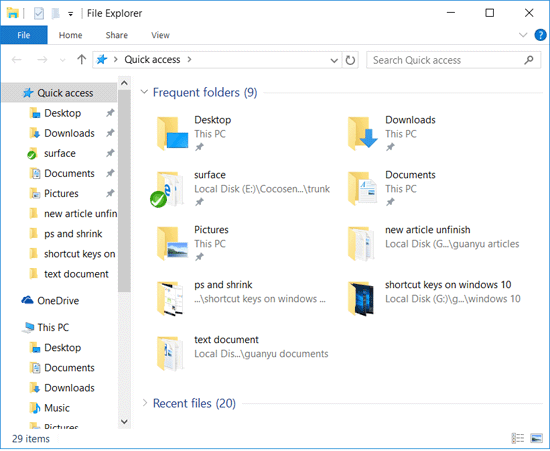Click the New folder icon in title bar
Viewport: 550px width, 451px height.
coord(55,14)
